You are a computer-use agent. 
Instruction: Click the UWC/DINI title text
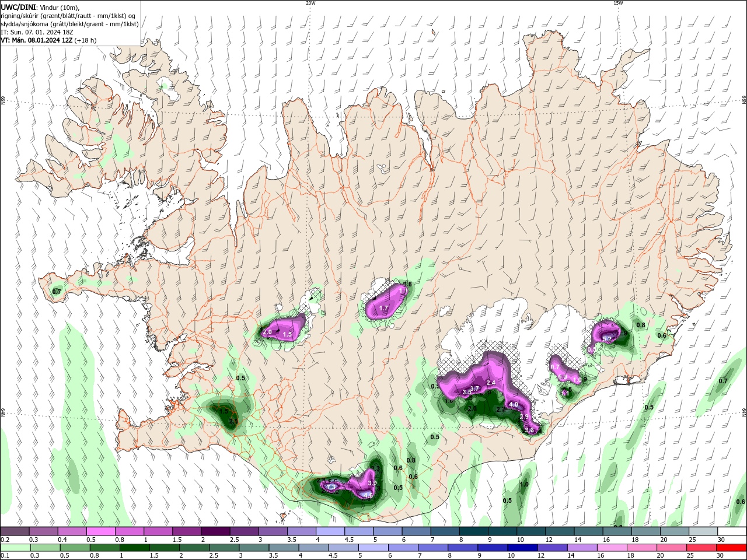(x=19, y=7)
